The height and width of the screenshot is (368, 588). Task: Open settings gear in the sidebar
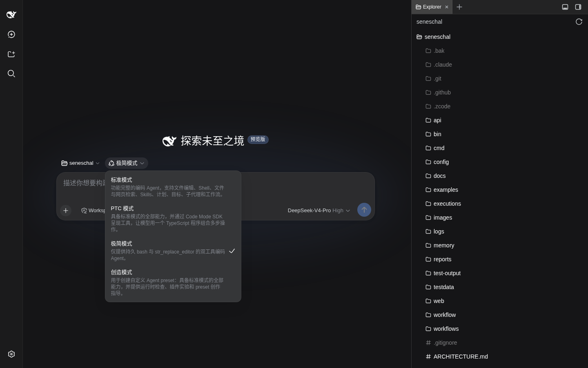[11, 354]
